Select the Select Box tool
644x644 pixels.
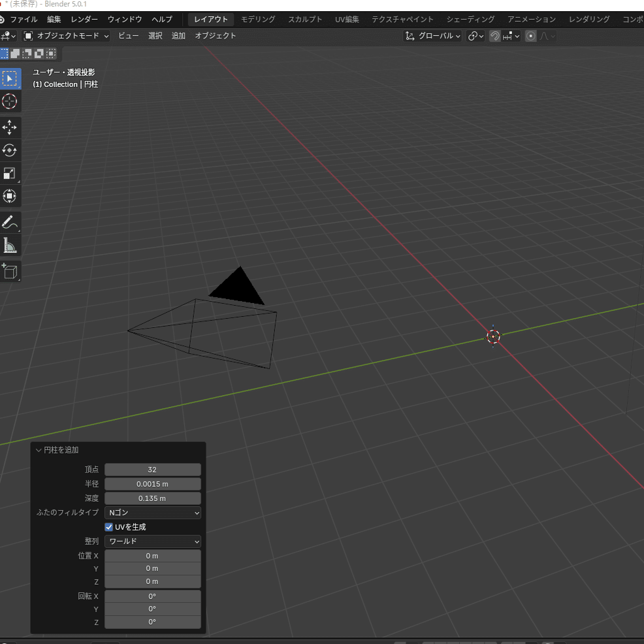point(9,78)
